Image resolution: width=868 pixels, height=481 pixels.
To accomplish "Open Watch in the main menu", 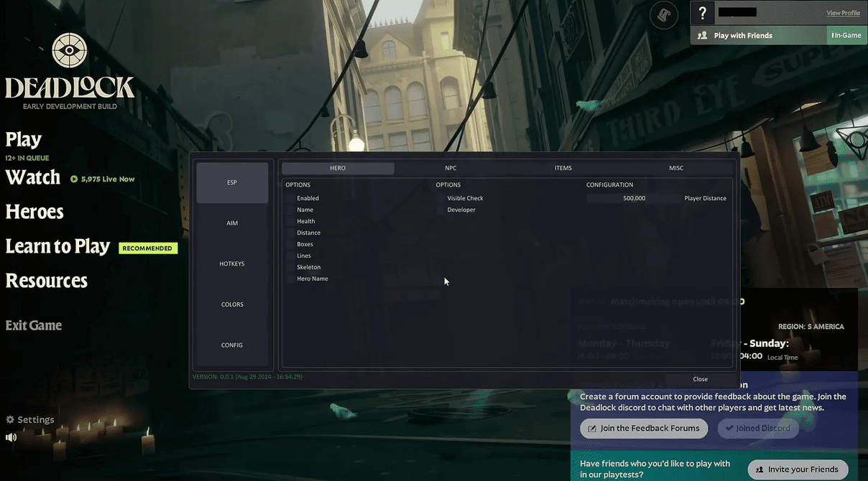I will click(x=33, y=177).
